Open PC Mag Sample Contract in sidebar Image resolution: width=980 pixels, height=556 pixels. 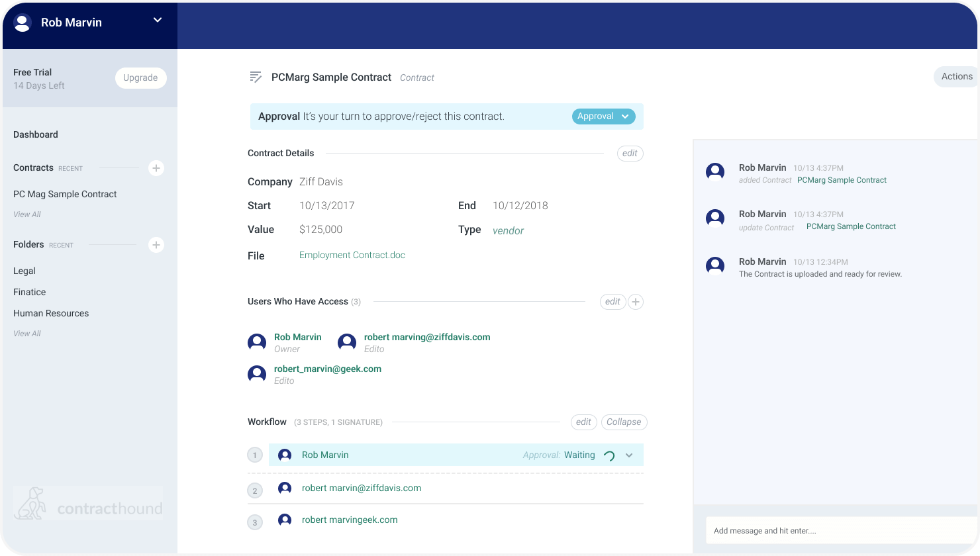(65, 194)
